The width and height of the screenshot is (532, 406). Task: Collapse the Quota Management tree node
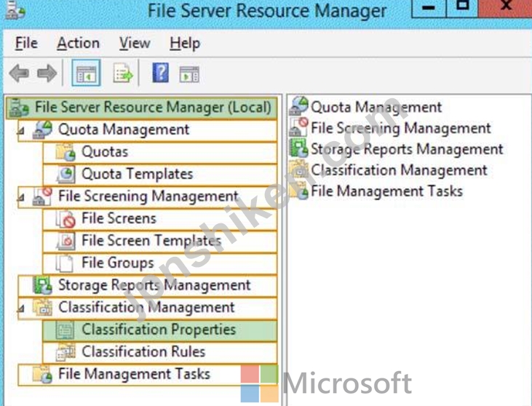(x=21, y=130)
